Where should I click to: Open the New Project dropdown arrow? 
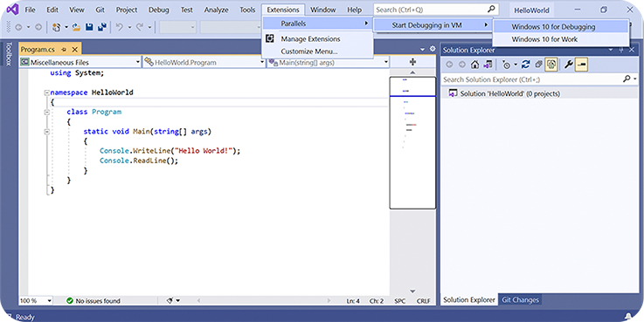pos(66,27)
